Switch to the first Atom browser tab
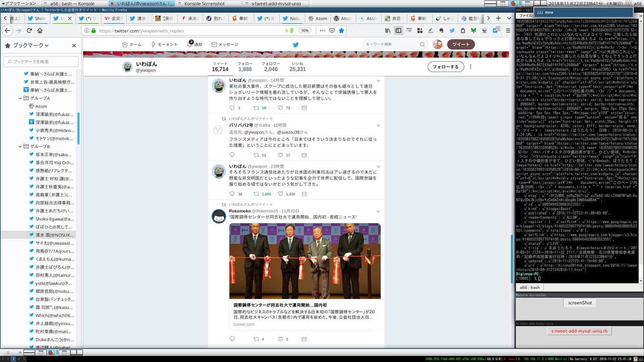The width and height of the screenshot is (644, 362). point(318,18)
